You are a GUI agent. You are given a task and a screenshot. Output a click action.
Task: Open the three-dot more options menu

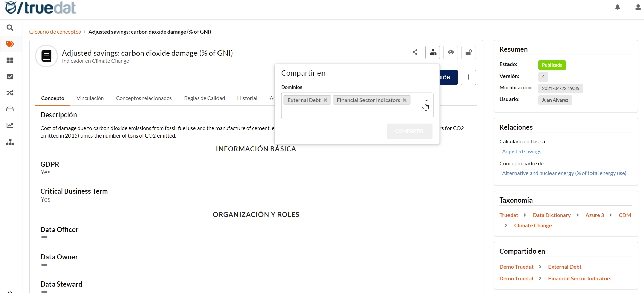[x=468, y=78]
